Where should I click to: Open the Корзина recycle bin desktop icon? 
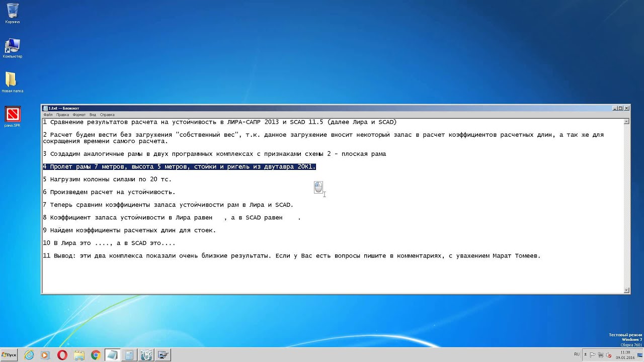(12, 13)
